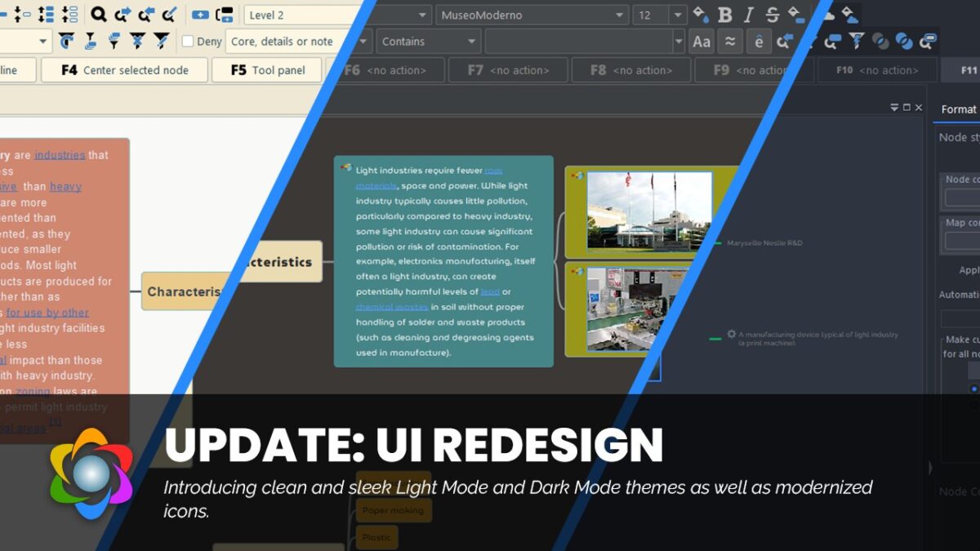This screenshot has width=980, height=551.
Task: Toggle match case Aa filter option
Action: pyautogui.click(x=701, y=42)
